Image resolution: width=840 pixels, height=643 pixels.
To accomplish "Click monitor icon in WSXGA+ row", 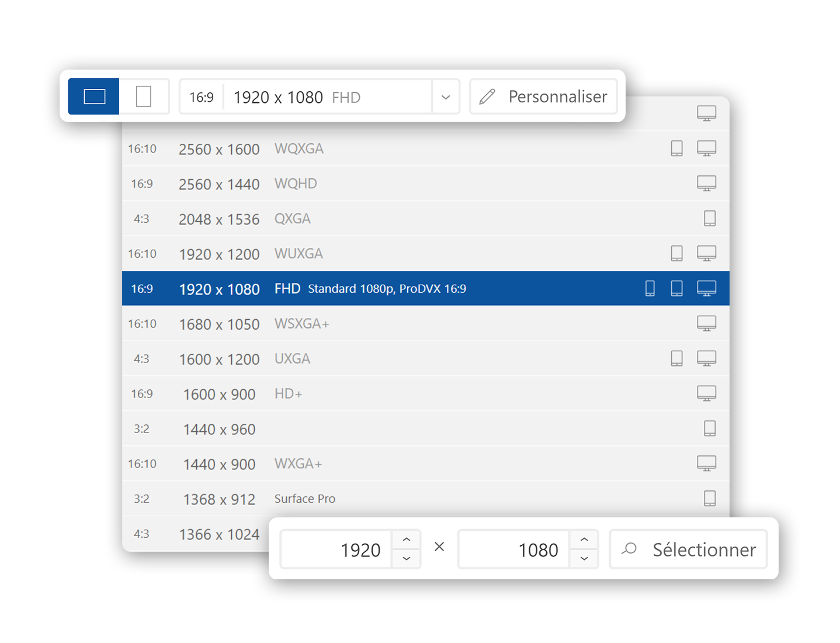I will 707,323.
